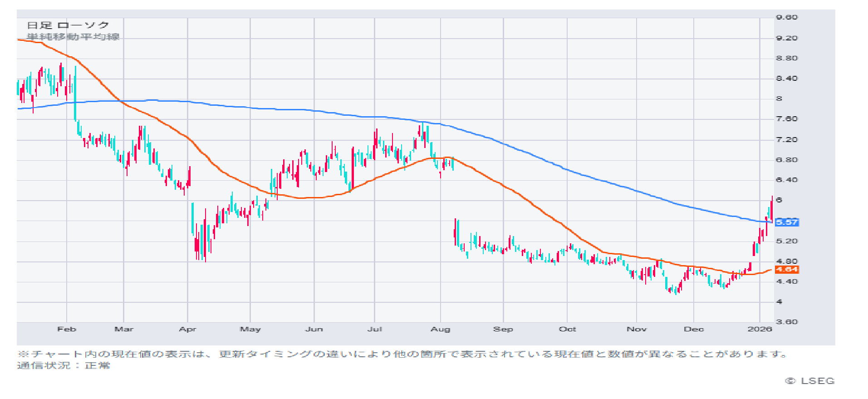Click the 通信状況：正常 status text
Image resolution: width=868 pixels, height=399 pixels.
[64, 365]
